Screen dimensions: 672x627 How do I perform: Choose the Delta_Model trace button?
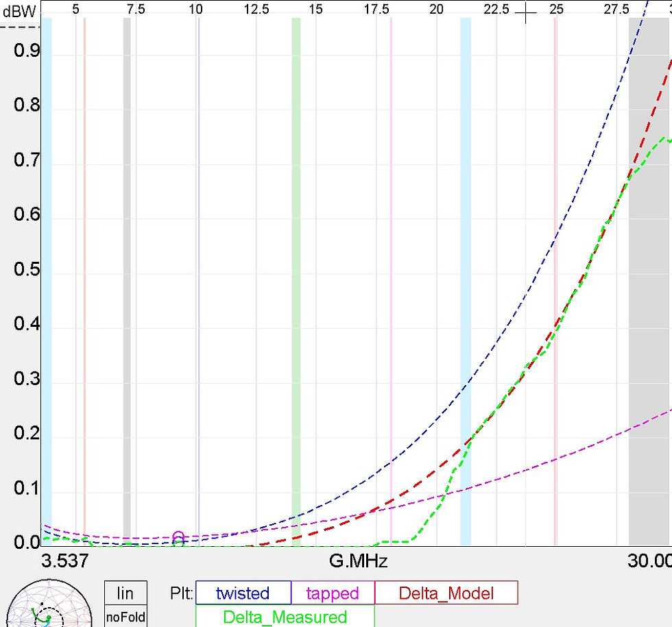pos(446,593)
